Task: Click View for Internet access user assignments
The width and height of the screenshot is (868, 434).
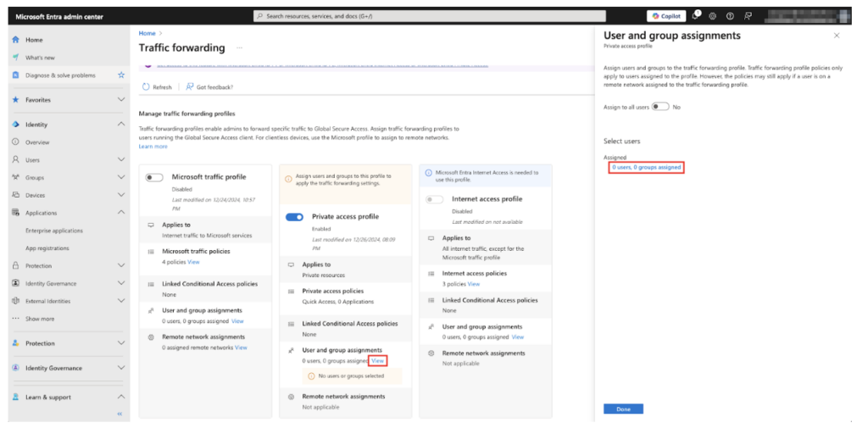Action: point(518,337)
